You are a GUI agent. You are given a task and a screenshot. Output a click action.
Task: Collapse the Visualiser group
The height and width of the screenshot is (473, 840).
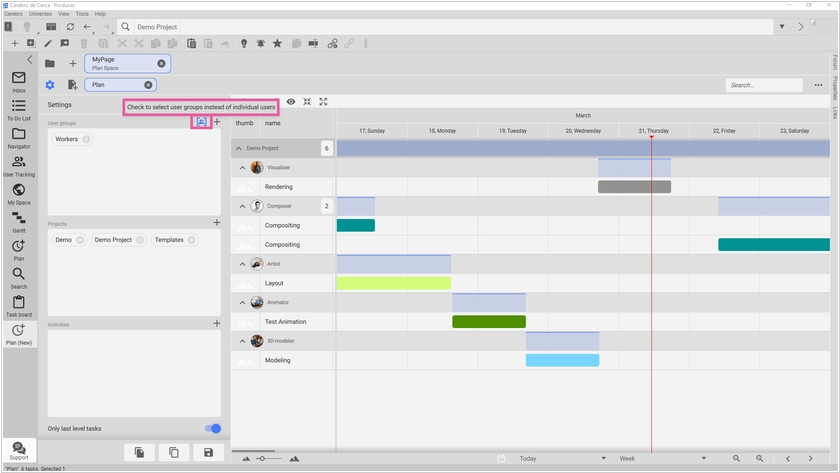click(x=242, y=168)
